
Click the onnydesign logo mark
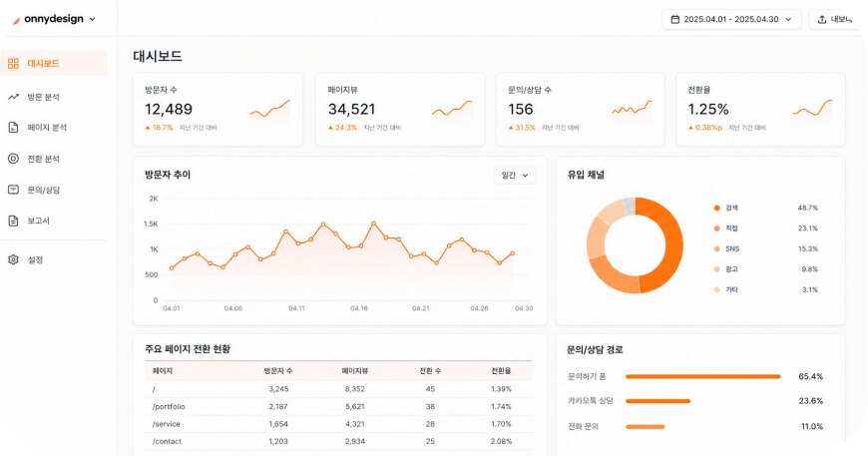(x=17, y=20)
